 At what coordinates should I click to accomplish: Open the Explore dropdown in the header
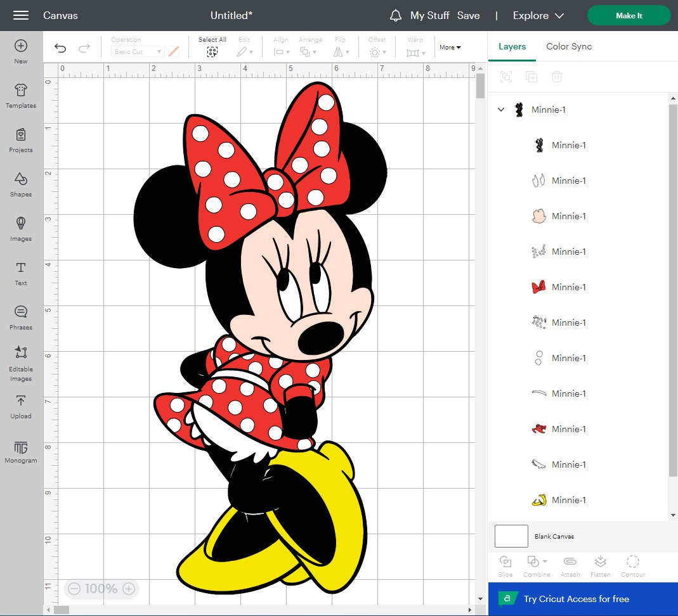(x=538, y=15)
